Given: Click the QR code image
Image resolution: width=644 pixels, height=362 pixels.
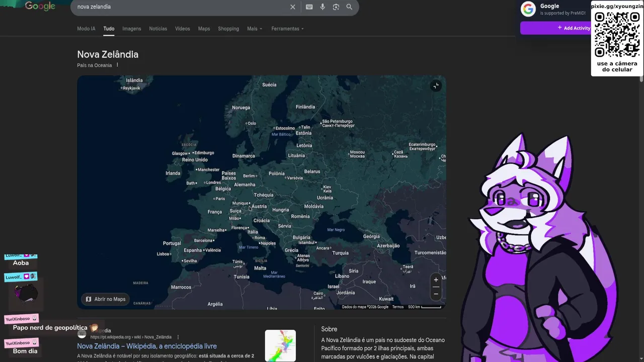Looking at the screenshot, I should [x=617, y=34].
